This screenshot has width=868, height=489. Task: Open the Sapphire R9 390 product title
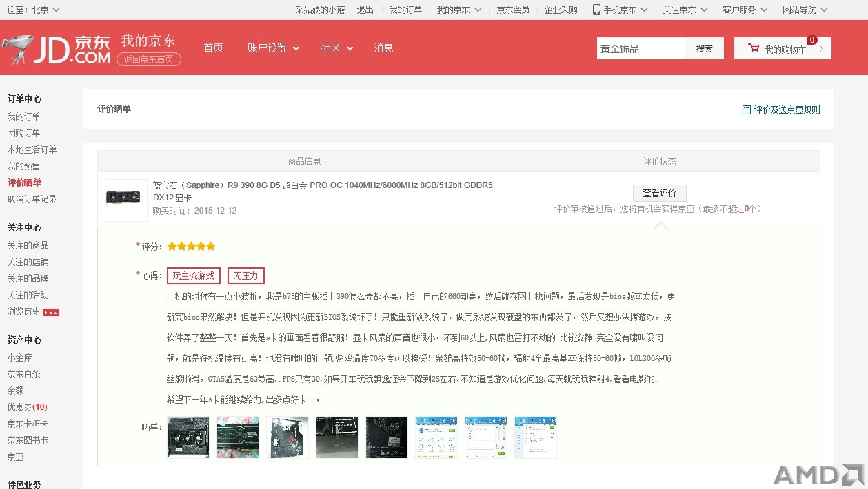323,191
